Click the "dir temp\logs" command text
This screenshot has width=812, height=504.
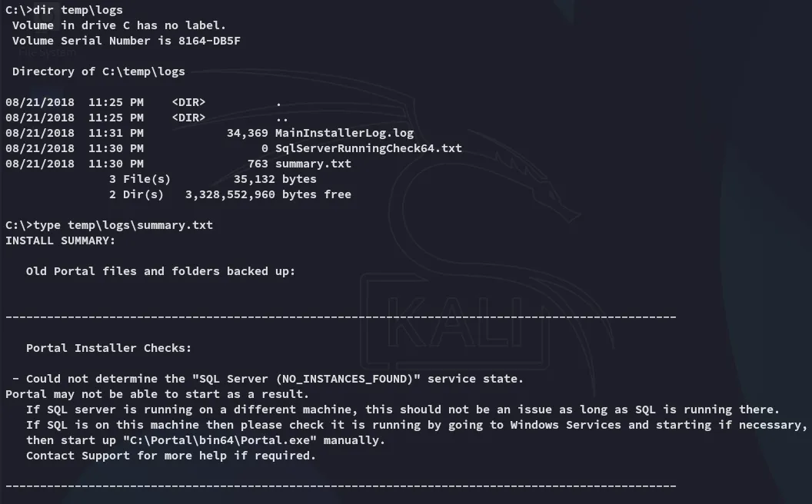pos(78,10)
